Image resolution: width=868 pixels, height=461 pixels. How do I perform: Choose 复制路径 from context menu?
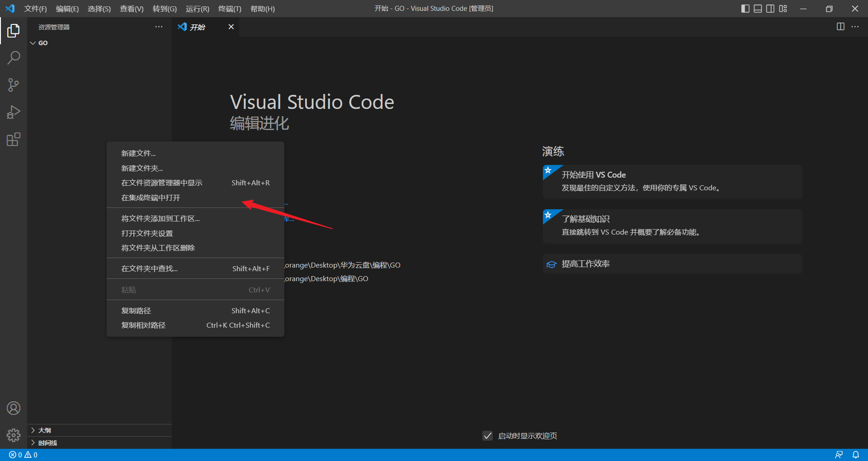coord(195,310)
